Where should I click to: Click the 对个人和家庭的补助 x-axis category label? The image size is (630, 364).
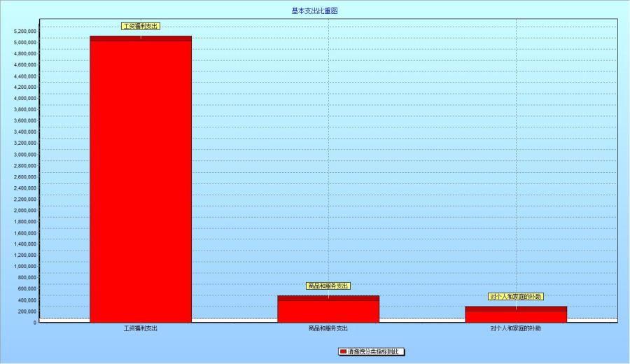pos(516,328)
